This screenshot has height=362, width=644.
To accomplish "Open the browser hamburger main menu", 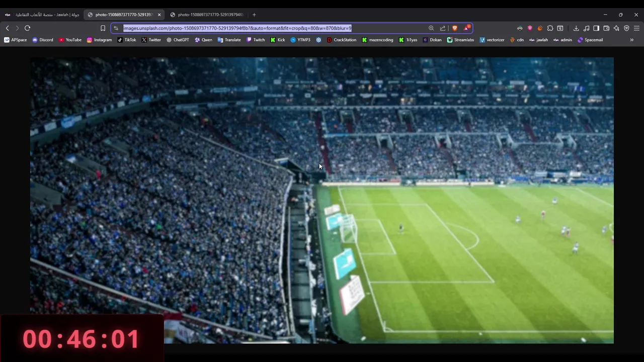I will click(636, 28).
